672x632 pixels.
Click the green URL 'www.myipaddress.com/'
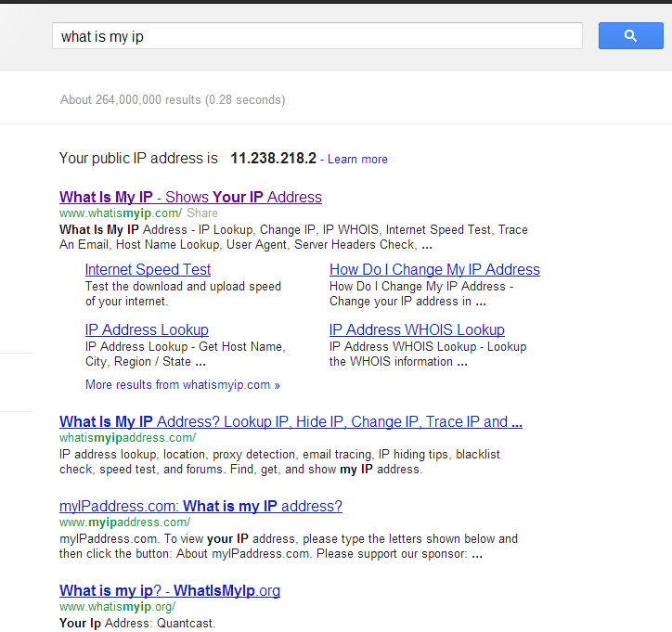click(124, 522)
